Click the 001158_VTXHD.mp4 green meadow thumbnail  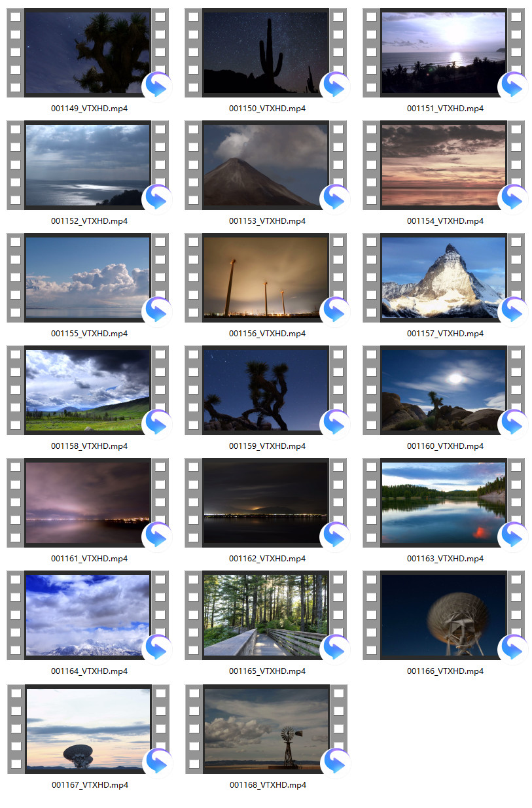pyautogui.click(x=88, y=390)
